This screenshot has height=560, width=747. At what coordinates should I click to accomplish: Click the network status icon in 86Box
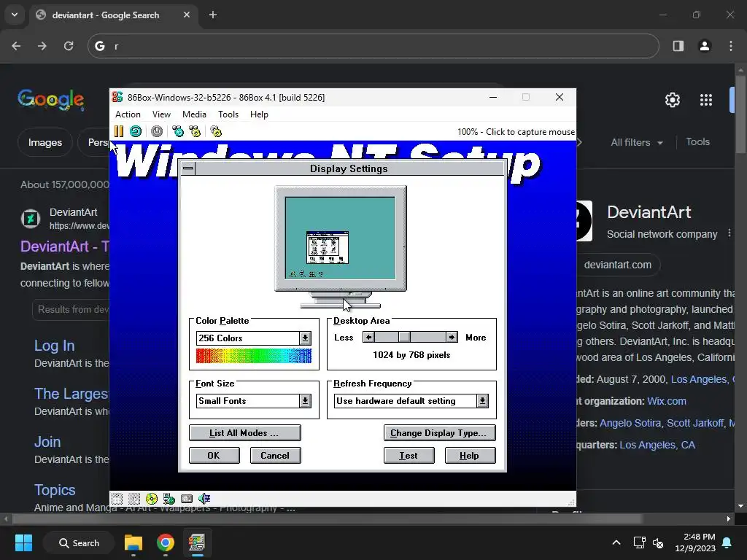coord(169,499)
